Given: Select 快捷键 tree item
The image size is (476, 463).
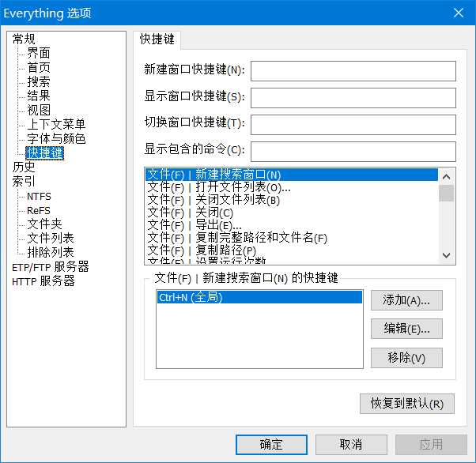Looking at the screenshot, I should coord(44,152).
